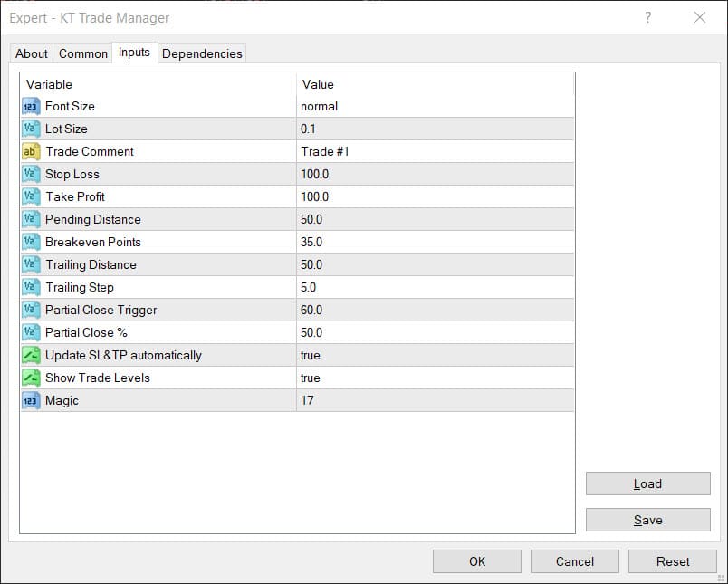Select the 'Update SL&TP automatically' label
This screenshot has width=728, height=584.
[123, 355]
